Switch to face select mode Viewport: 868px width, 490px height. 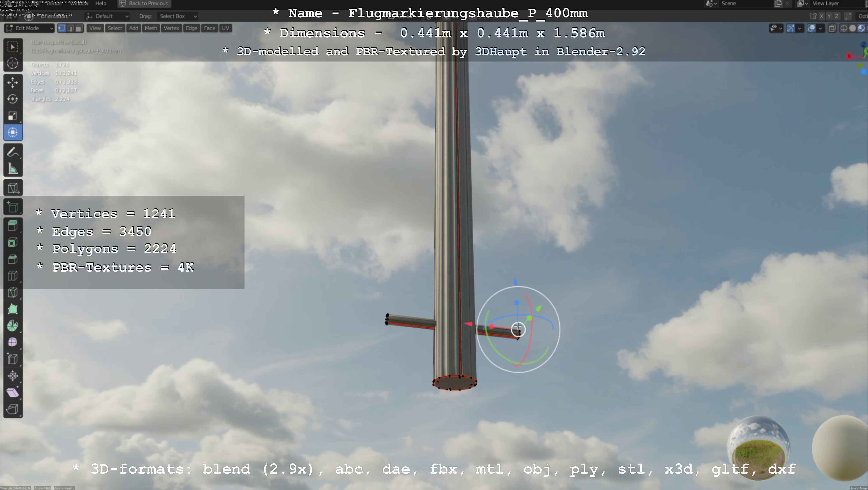tap(79, 28)
